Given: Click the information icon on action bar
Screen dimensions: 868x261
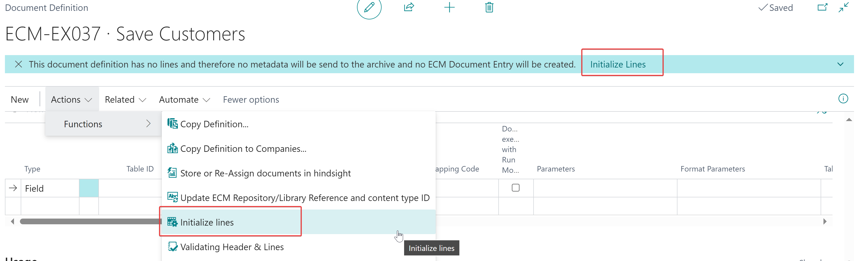Looking at the screenshot, I should [x=843, y=99].
